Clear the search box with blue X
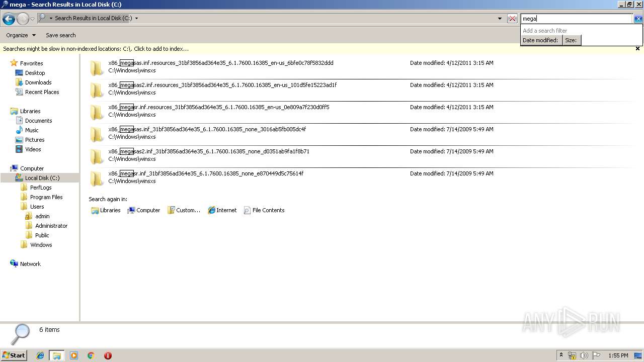644x362 pixels. pos(638,19)
